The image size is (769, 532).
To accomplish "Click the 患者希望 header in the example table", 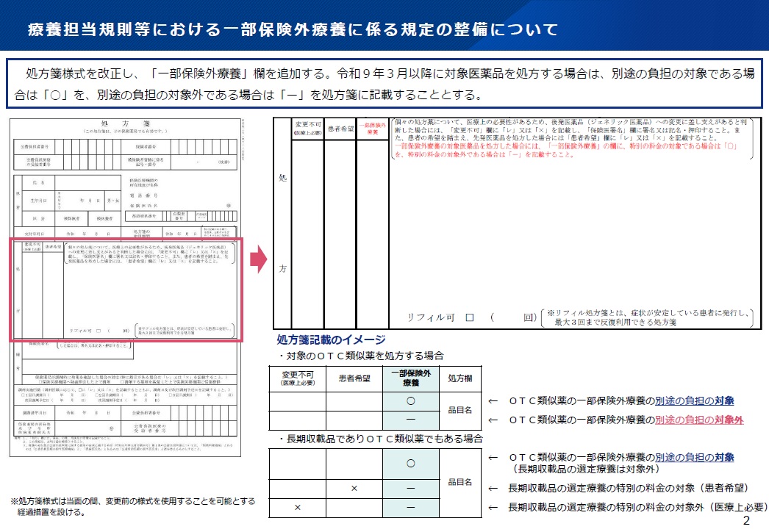I will (x=354, y=378).
